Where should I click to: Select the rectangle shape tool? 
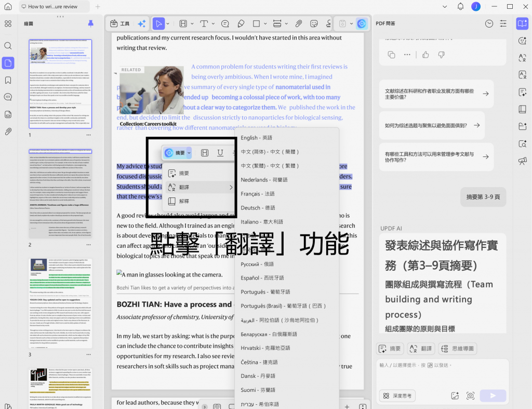(x=257, y=23)
